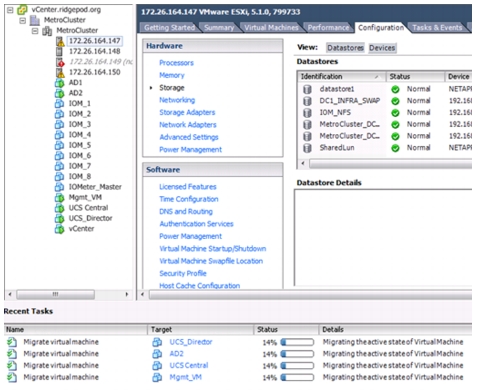Click the UCS_Director migration progress bar

(x=297, y=342)
